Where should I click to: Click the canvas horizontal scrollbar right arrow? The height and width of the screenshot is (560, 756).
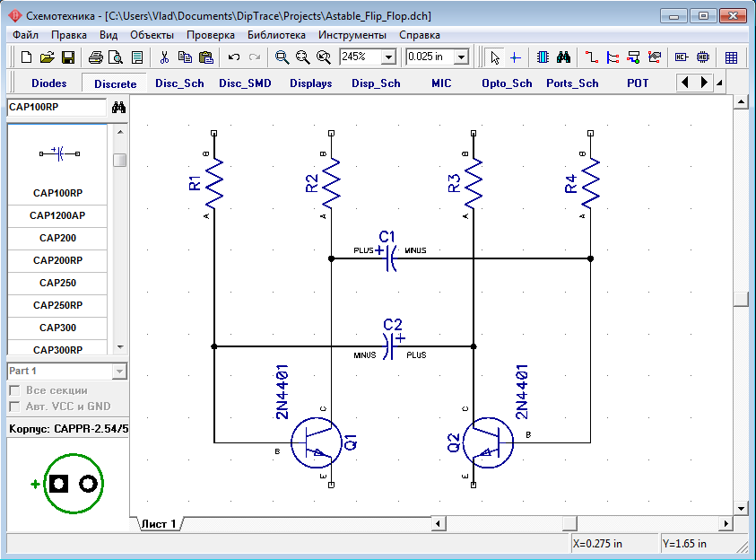726,523
